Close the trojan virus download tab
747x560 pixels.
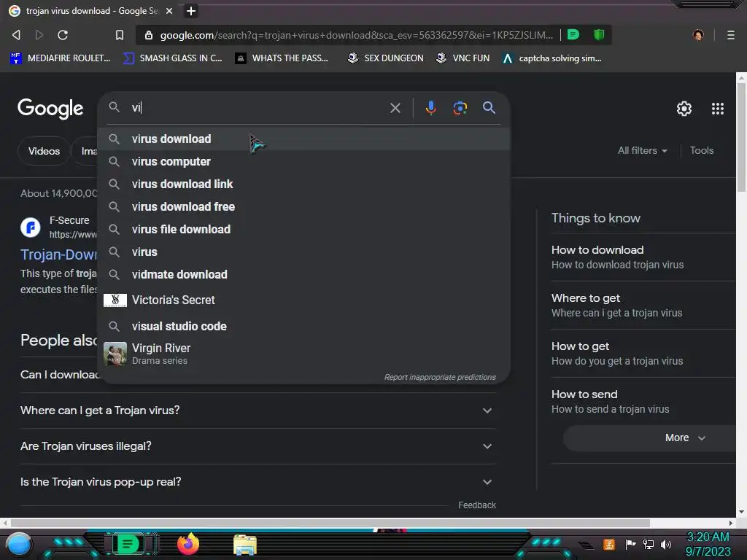click(x=169, y=10)
